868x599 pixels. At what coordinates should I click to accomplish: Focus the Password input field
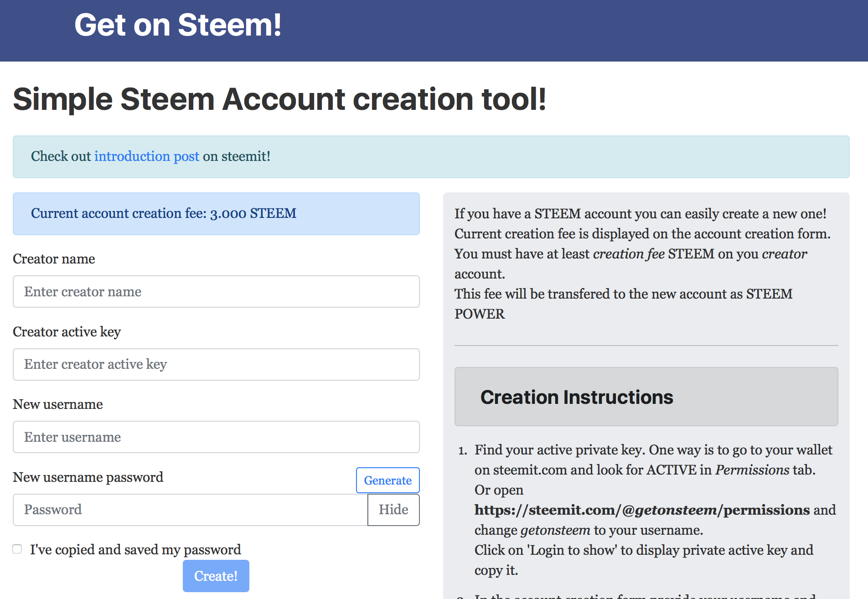coord(190,510)
